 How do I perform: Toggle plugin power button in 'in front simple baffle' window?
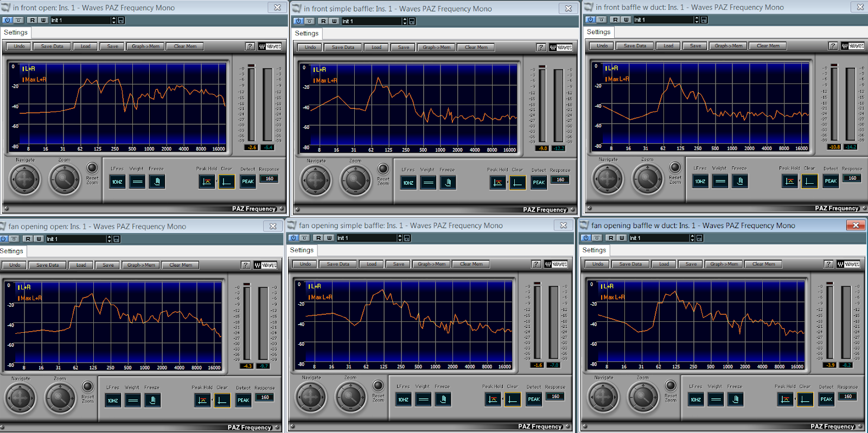pos(298,21)
